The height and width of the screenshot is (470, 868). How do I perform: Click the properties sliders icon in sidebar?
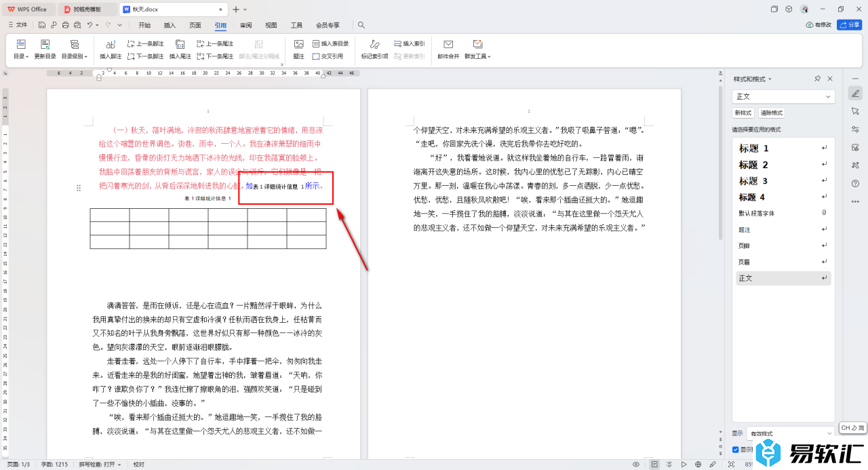click(855, 130)
